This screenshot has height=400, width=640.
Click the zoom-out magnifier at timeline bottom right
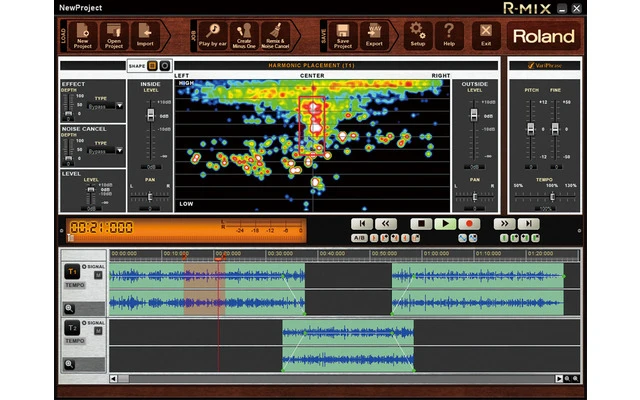click(x=567, y=379)
